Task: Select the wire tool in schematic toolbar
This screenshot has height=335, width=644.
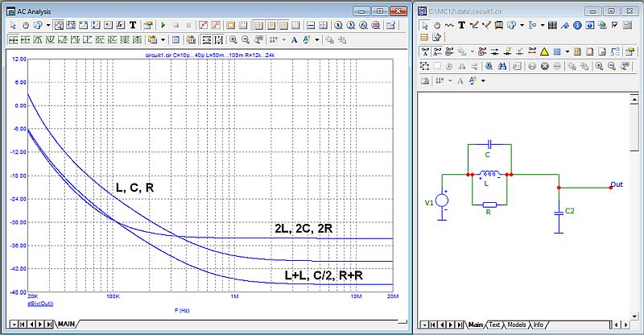Action: click(475, 25)
